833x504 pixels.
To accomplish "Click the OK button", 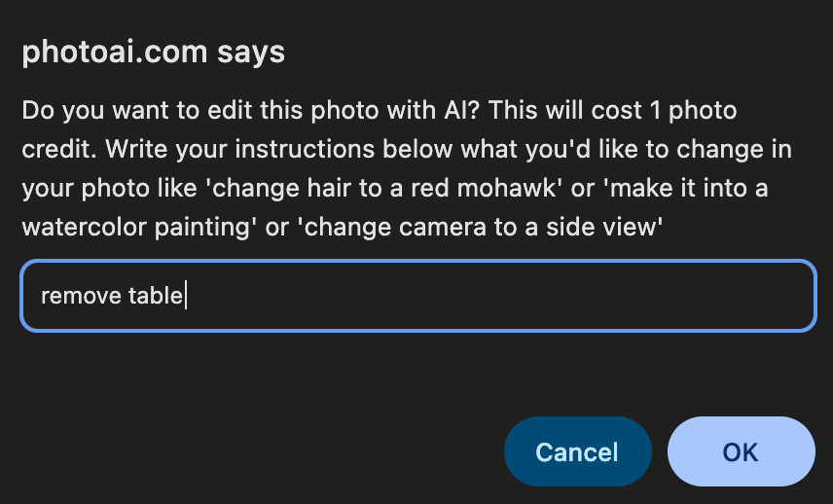I will [741, 451].
